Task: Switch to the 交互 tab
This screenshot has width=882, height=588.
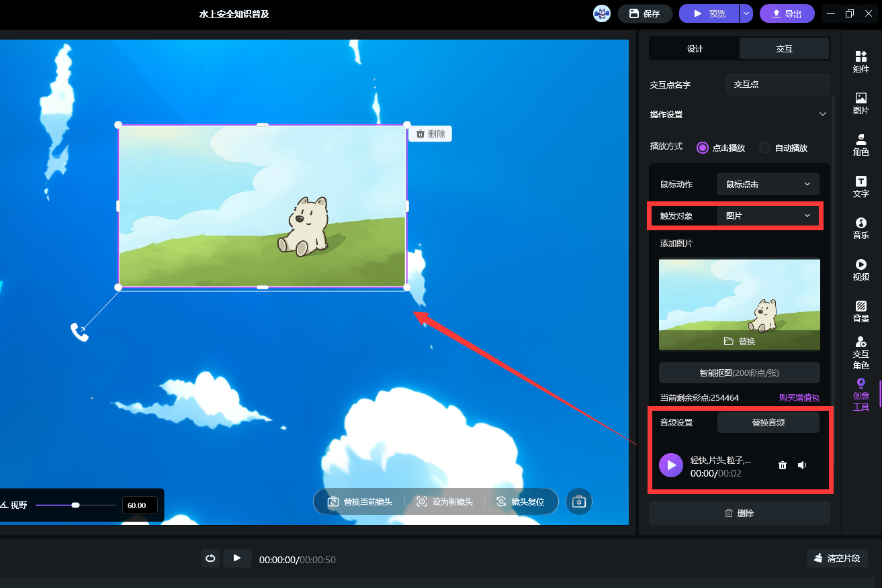Action: coord(784,49)
